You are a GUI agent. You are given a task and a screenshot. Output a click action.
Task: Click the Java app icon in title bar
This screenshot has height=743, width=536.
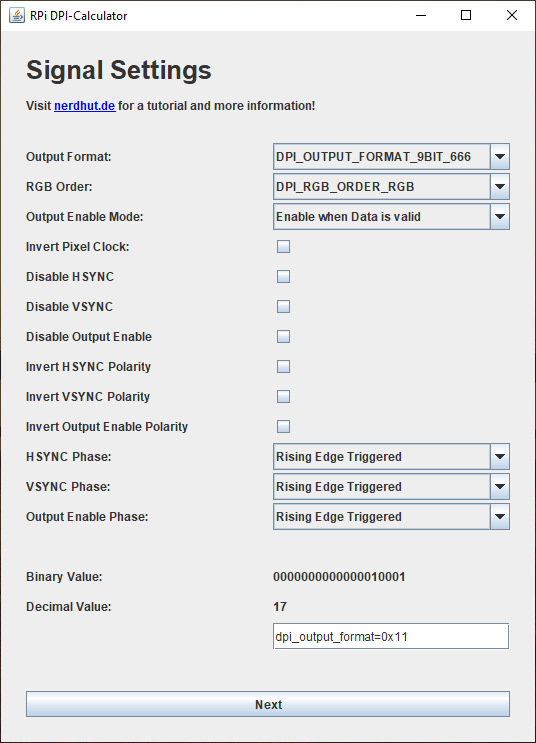[17, 15]
